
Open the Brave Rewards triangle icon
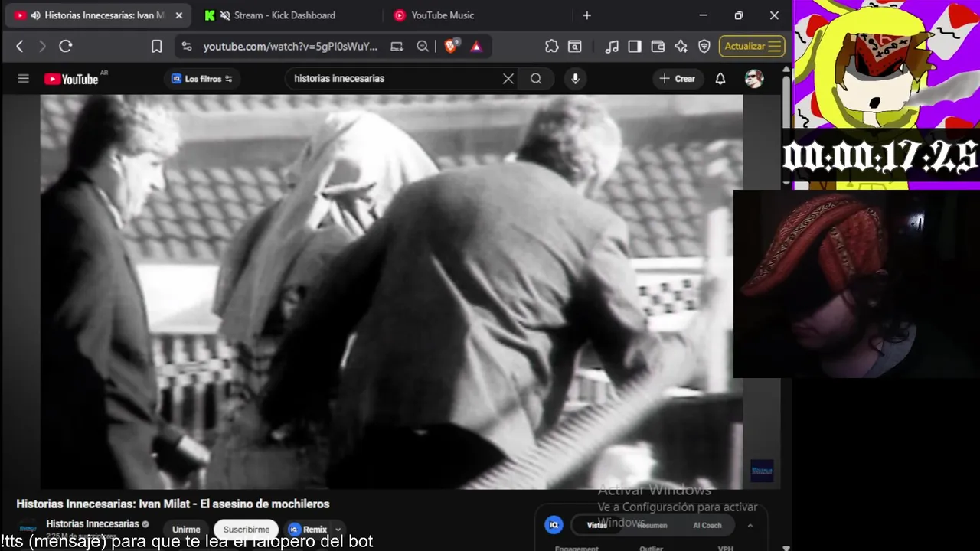coord(476,47)
